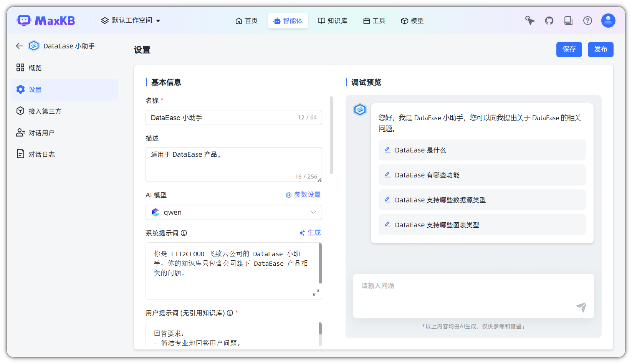Open 参数设置 link

tap(303, 195)
